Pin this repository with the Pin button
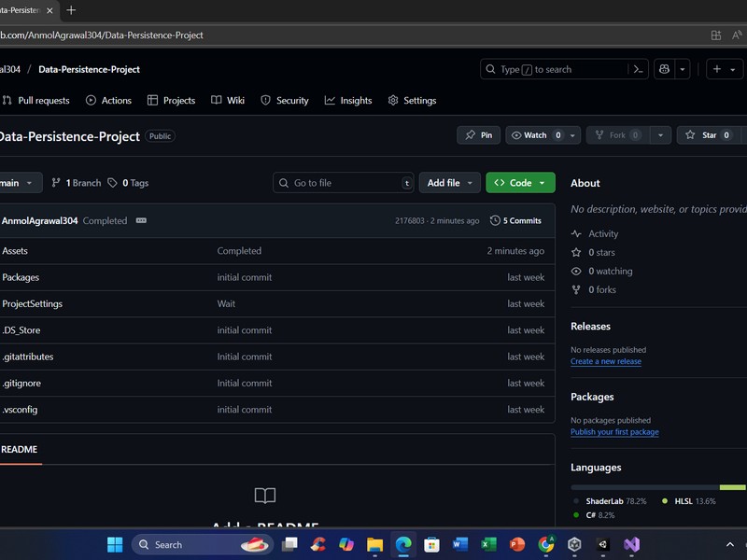 pos(478,135)
